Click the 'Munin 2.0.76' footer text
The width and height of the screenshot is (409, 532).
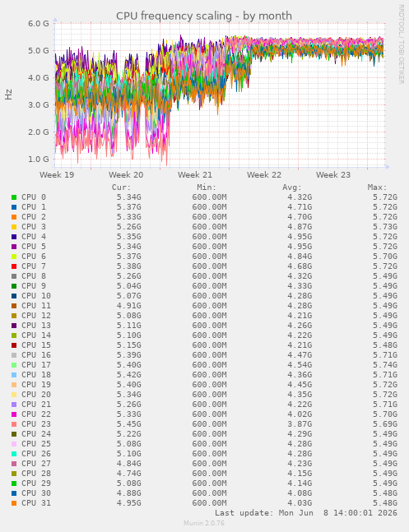pyautogui.click(x=204, y=523)
